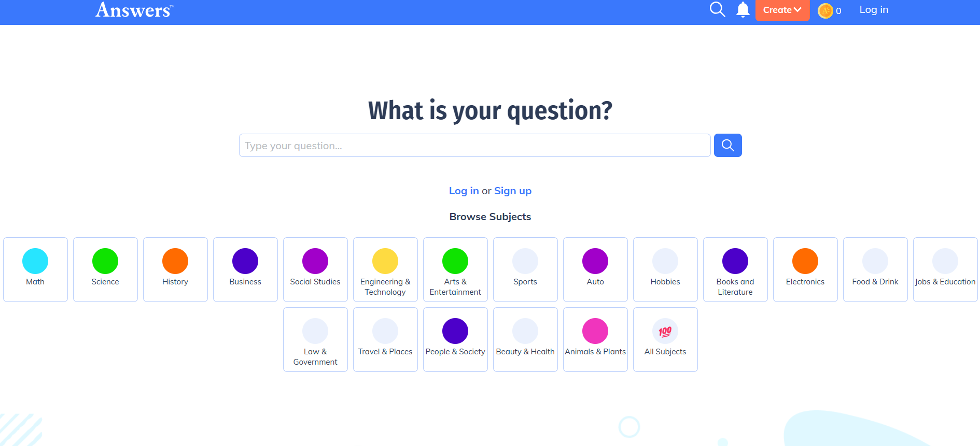
Task: Open the Business category
Action: [x=245, y=269]
